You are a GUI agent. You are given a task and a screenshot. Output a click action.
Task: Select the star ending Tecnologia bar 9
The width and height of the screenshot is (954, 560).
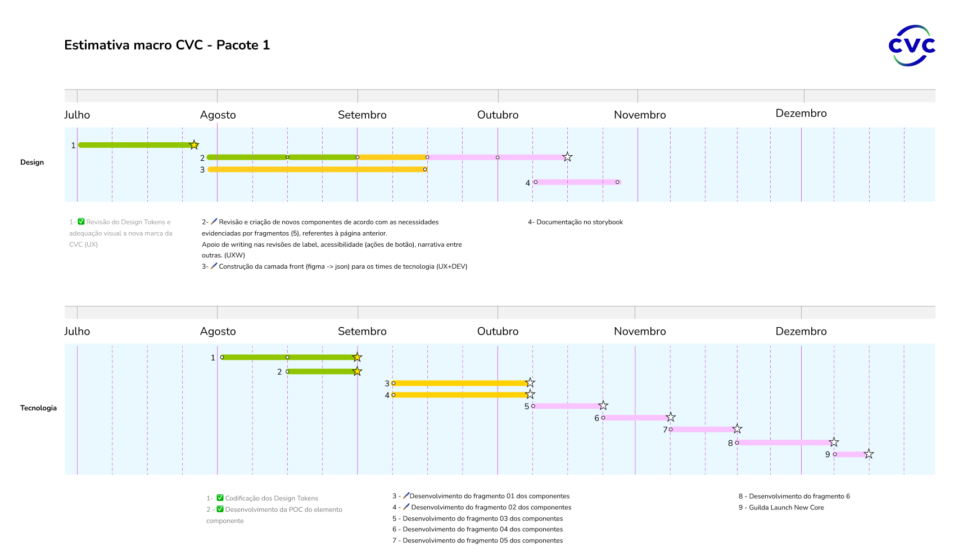pyautogui.click(x=869, y=454)
